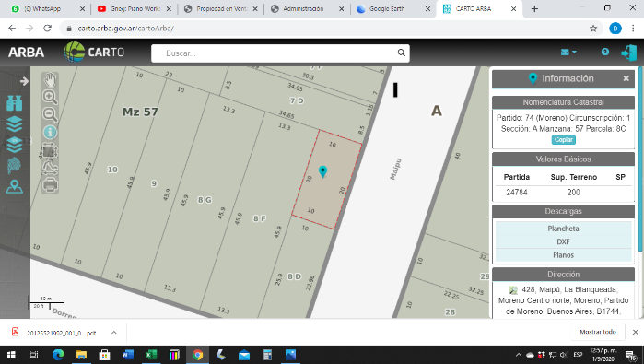Click the Copiar button
Viewport: 644px width, 364px height.
click(563, 140)
